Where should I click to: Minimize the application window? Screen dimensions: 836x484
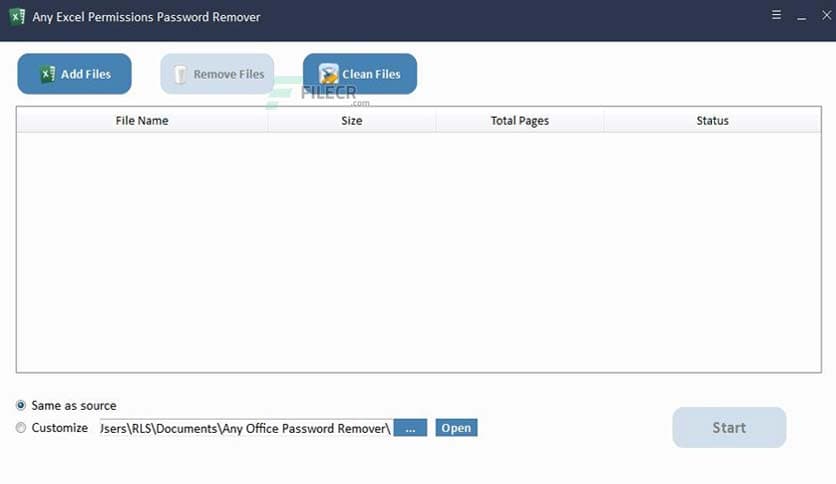point(801,17)
